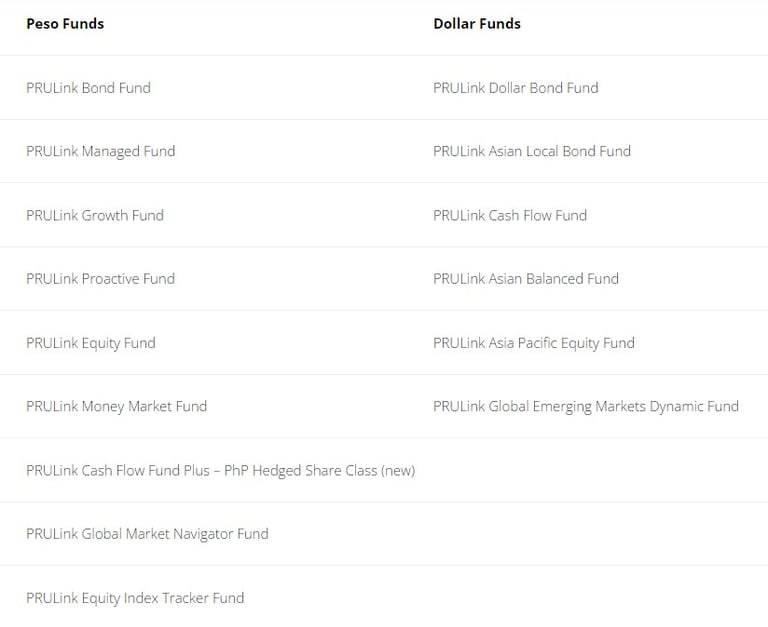This screenshot has height=627, width=768.
Task: Click PRULink Equity Index Tracker Fund
Action: pos(135,598)
